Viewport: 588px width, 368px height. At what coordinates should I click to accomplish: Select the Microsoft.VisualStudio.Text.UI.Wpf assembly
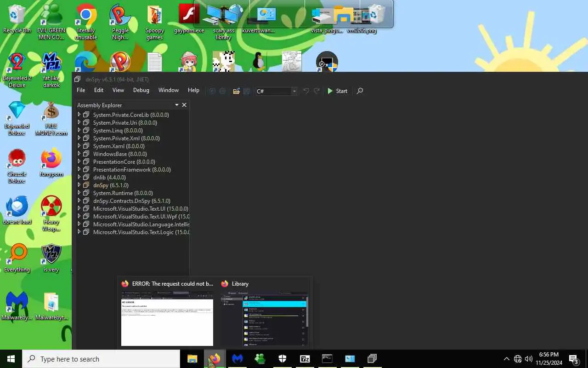(141, 216)
